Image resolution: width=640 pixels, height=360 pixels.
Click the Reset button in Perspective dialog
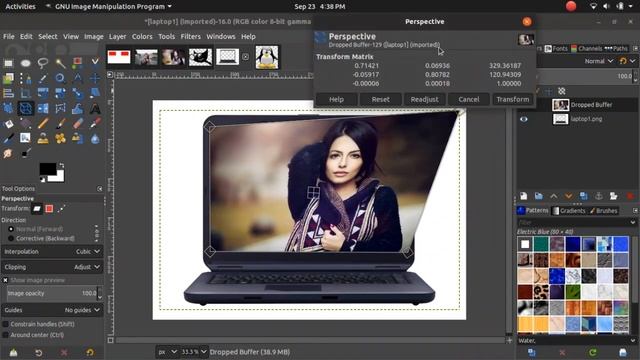tap(380, 99)
